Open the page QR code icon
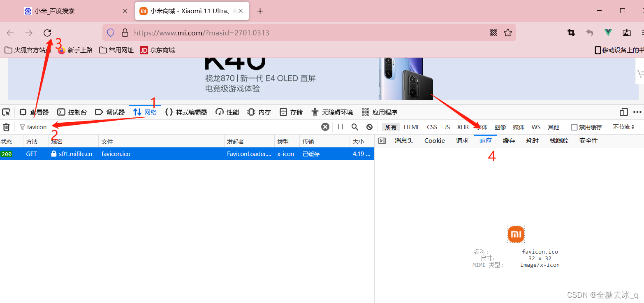Viewport: 644px width, 303px height. pos(493,33)
